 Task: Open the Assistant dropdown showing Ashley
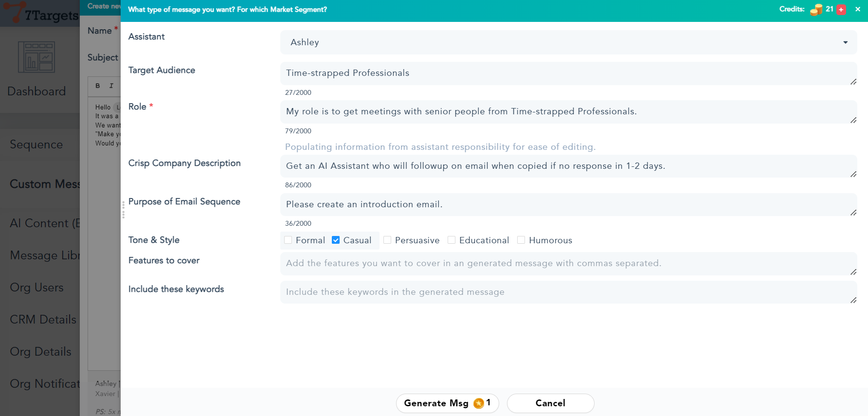pyautogui.click(x=568, y=42)
